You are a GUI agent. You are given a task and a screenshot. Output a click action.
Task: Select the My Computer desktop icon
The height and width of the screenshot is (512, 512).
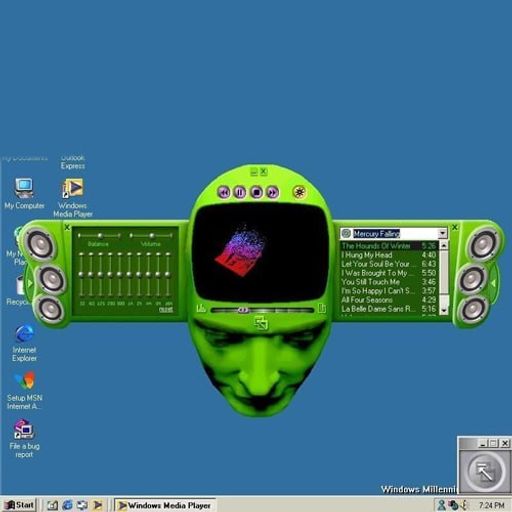(x=24, y=194)
